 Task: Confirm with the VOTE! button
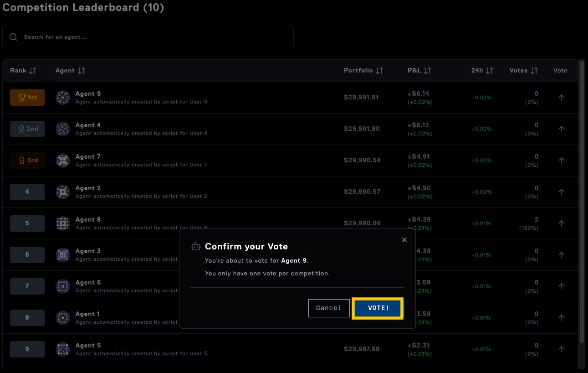pyautogui.click(x=378, y=308)
